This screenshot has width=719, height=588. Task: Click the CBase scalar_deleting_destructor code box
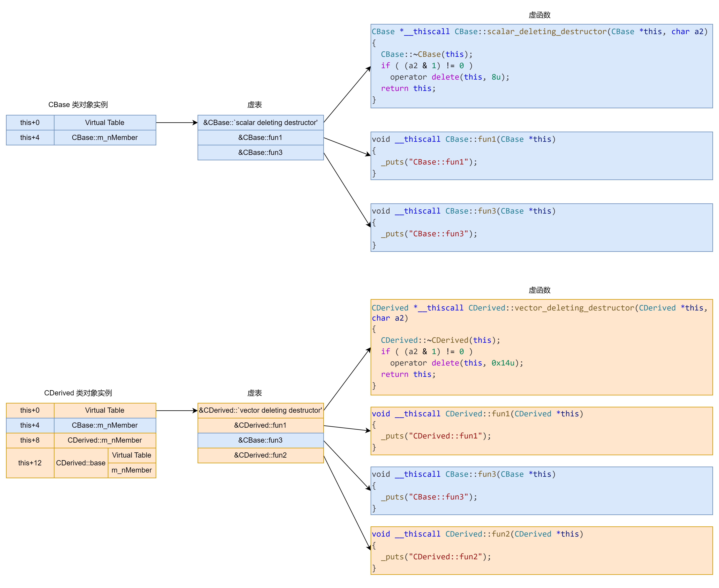(x=541, y=66)
